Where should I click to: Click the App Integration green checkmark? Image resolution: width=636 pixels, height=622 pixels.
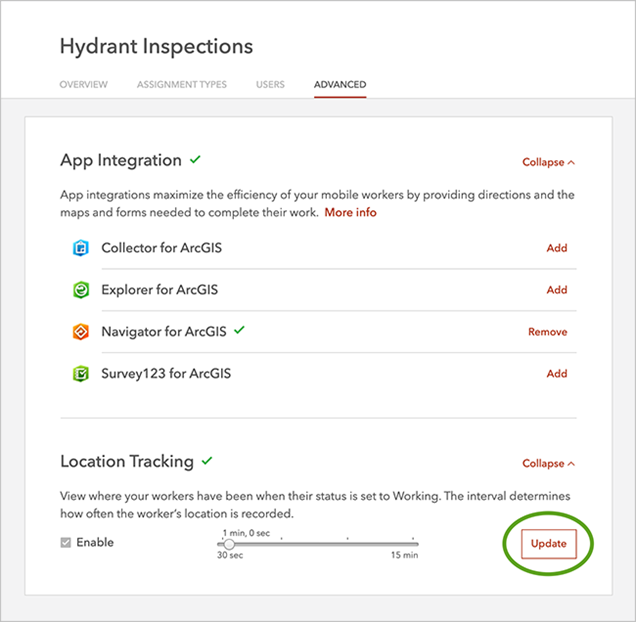196,159
